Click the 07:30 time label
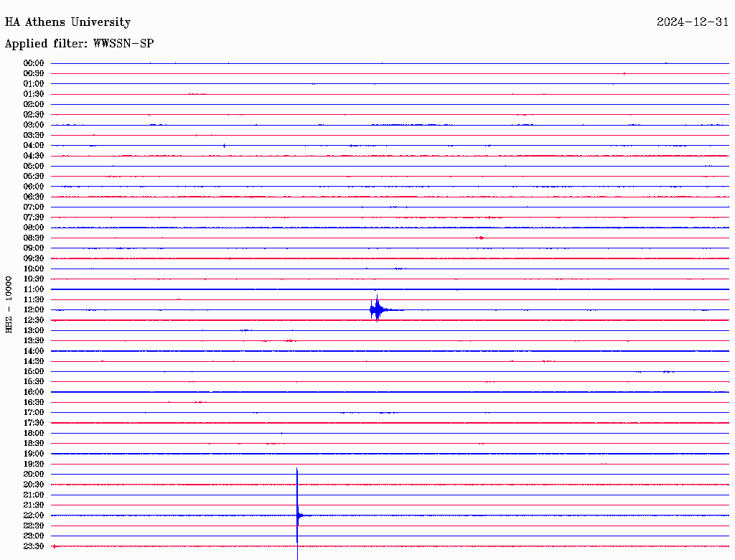Screen dimensions: 735x560 click(34, 218)
